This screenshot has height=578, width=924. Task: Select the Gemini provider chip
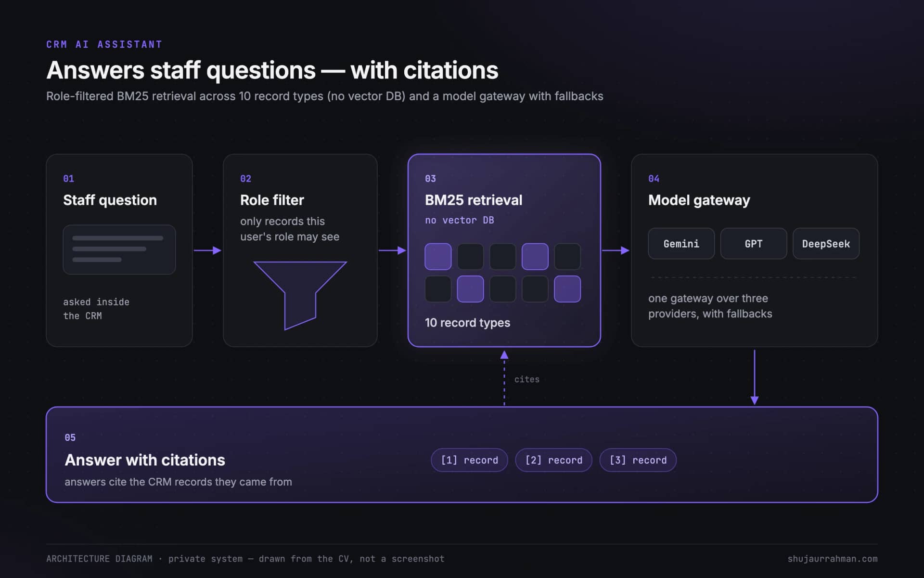(x=681, y=244)
